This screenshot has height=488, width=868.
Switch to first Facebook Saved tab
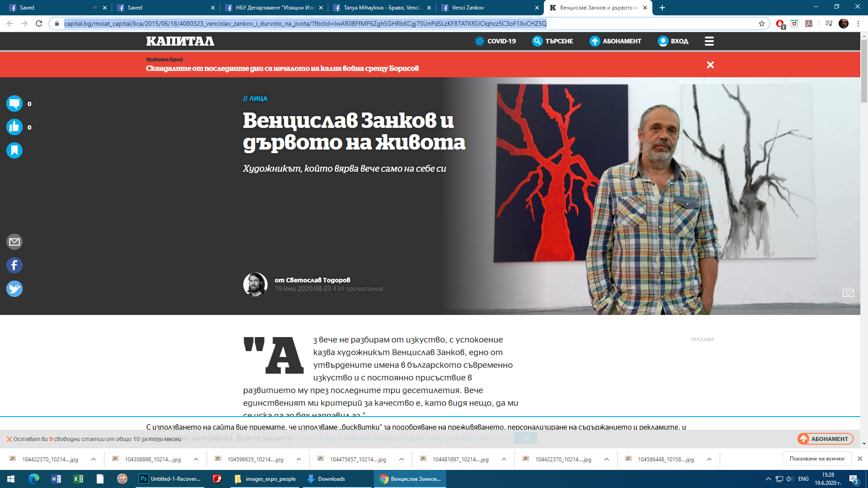point(55,8)
